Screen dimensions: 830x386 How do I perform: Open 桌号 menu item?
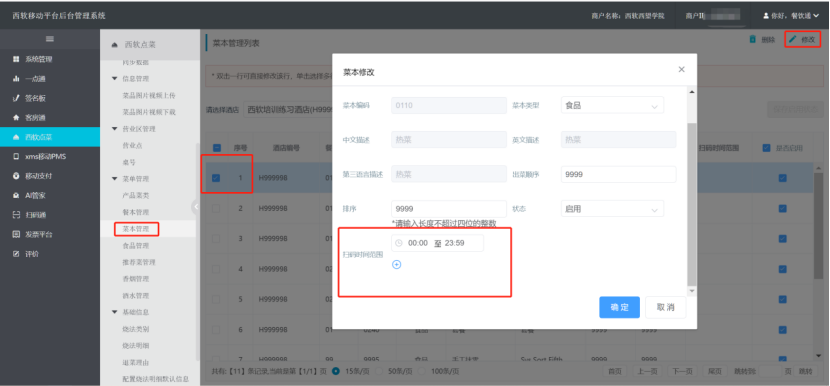click(129, 162)
